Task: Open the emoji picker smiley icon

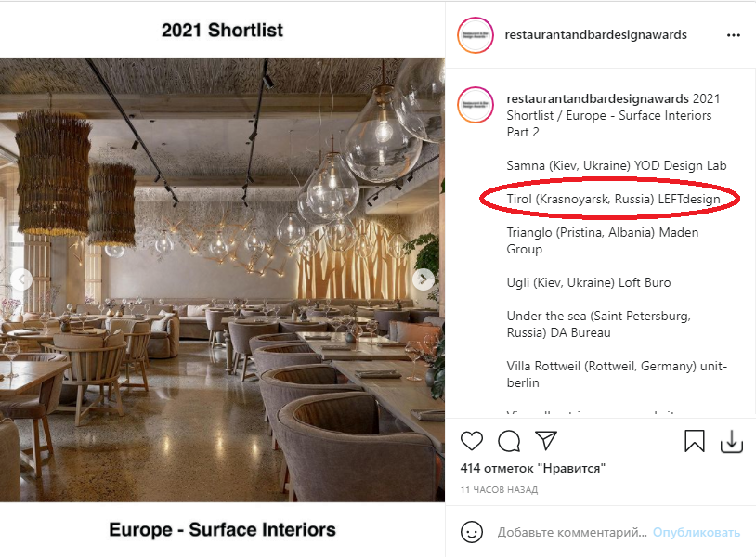Action: 472,532
